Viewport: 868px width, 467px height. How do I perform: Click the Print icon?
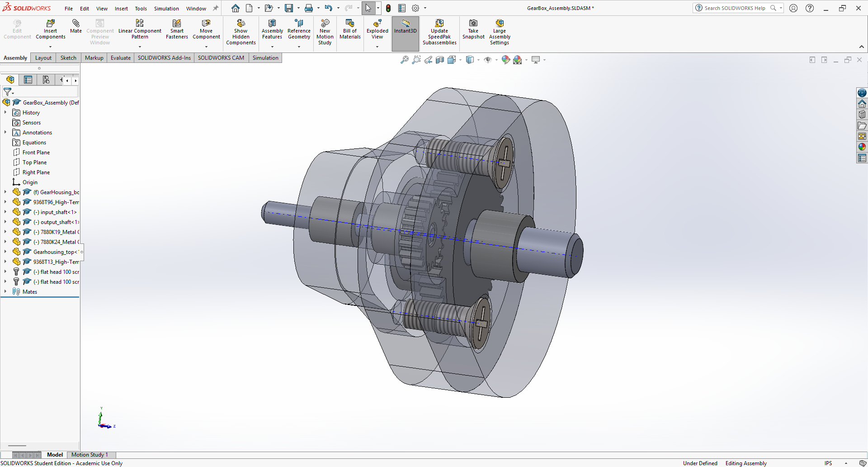pos(309,8)
